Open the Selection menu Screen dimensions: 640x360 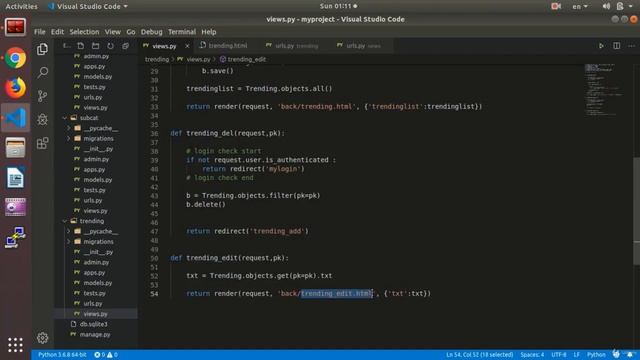pyautogui.click(x=84, y=32)
